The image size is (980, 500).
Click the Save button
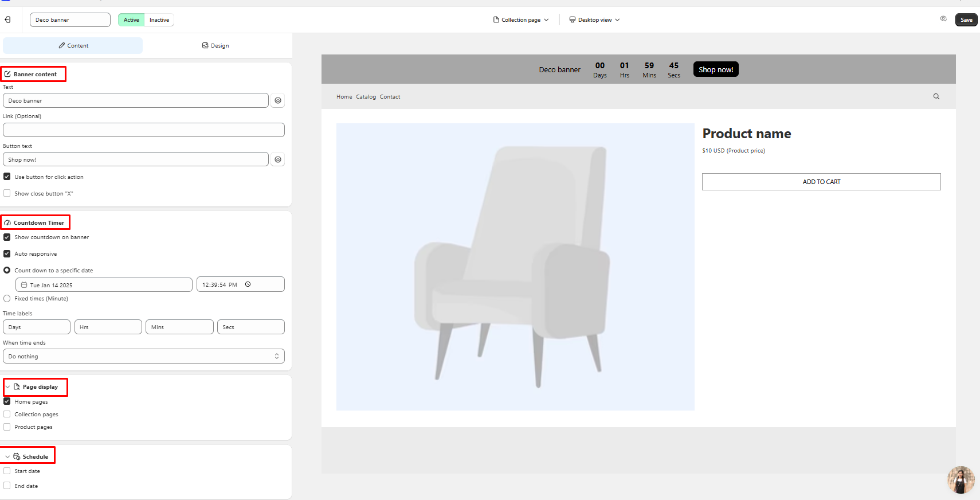pos(966,19)
